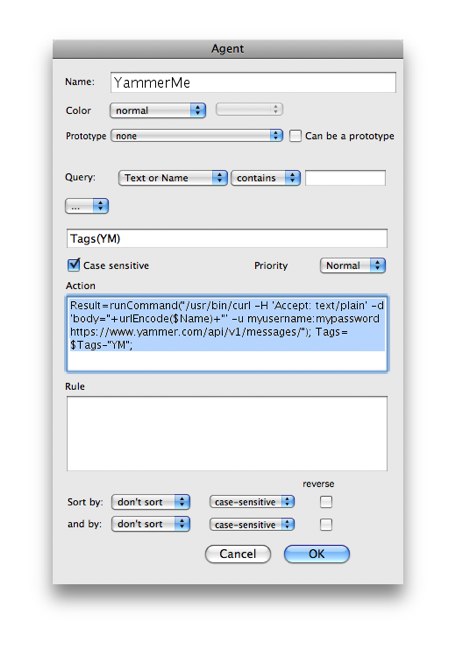Image resolution: width=456 pixels, height=650 pixels.
Task: Open the first case-sensitive sort dropdown
Action: pos(252,502)
